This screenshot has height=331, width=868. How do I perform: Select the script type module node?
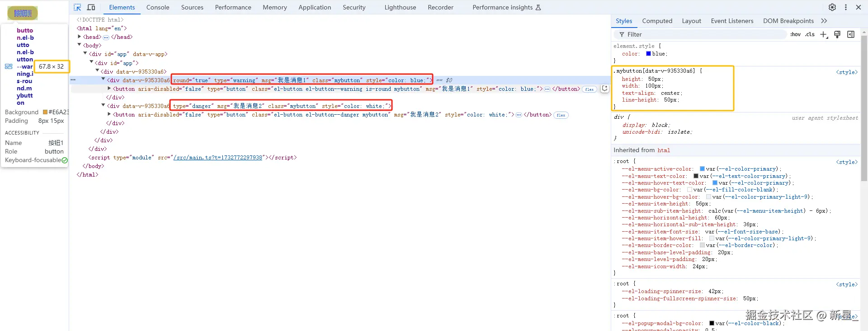(193, 158)
